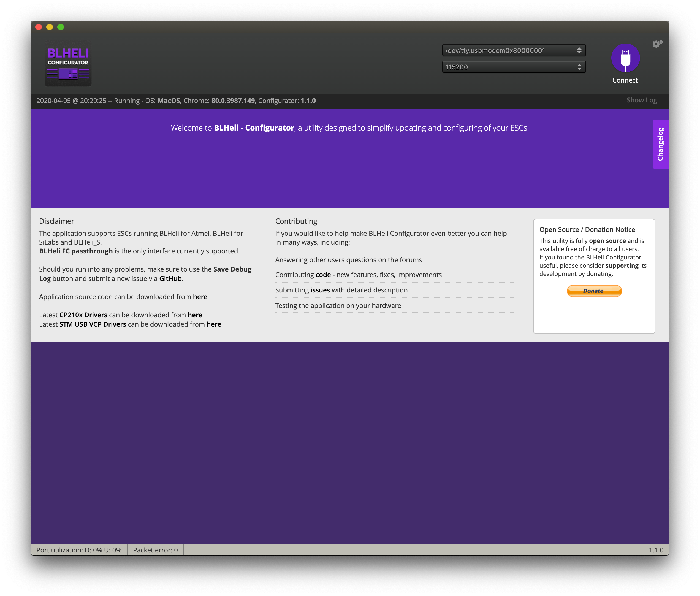Open the CP210x Drivers 'here' link

click(x=195, y=315)
